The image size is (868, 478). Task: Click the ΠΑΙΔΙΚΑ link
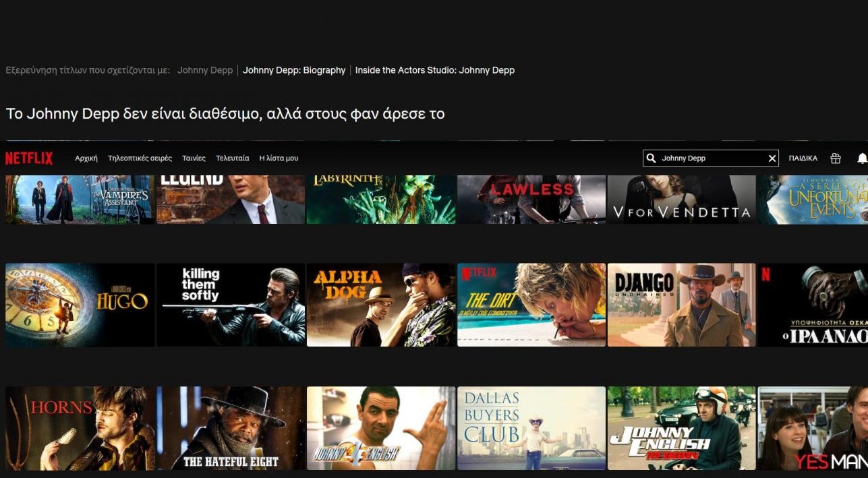[x=803, y=158]
